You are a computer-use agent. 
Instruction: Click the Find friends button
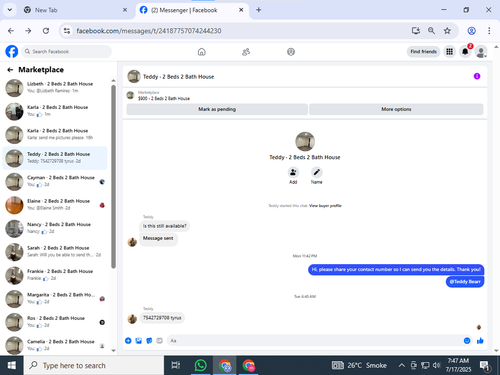pyautogui.click(x=423, y=52)
